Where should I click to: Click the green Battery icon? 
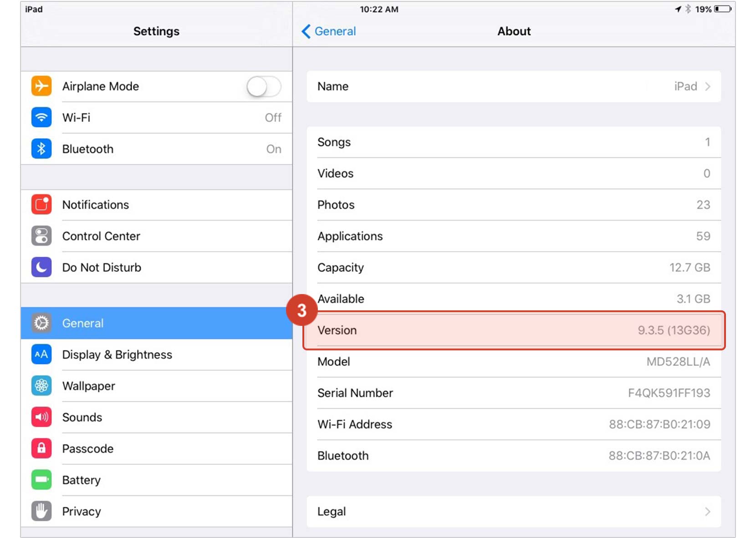point(41,480)
